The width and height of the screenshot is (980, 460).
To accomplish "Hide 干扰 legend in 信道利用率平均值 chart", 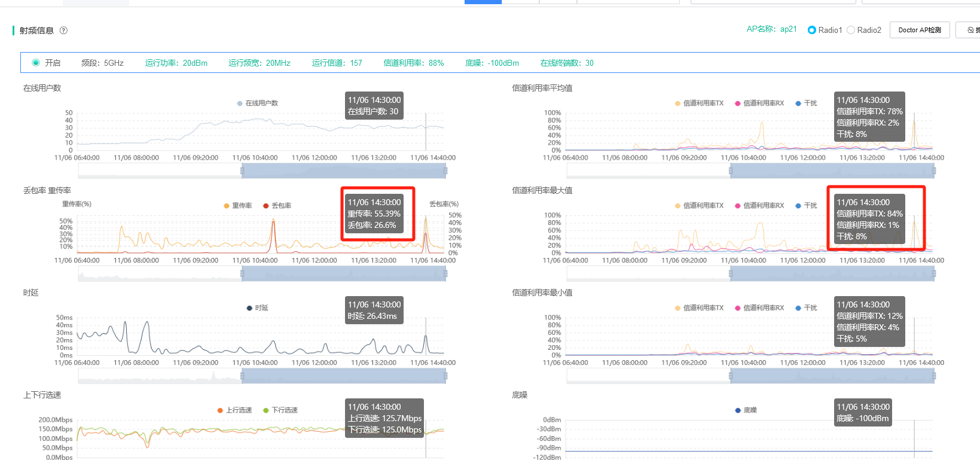I will pos(806,103).
